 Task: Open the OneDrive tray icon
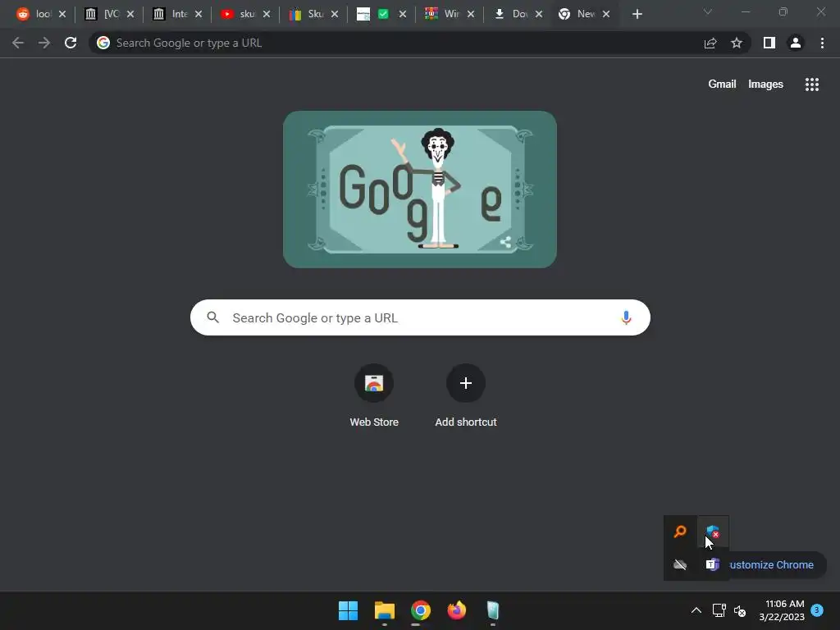(x=680, y=564)
